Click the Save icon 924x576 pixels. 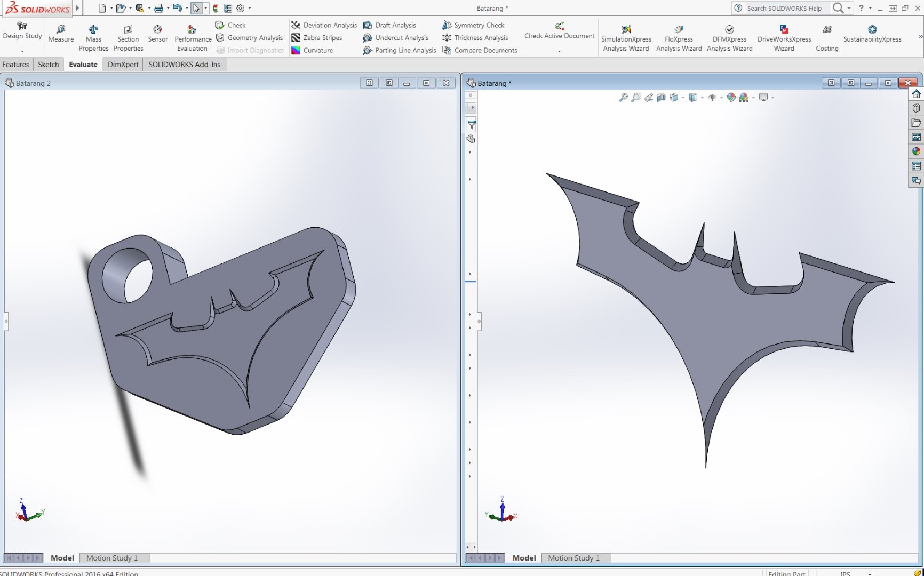pyautogui.click(x=140, y=8)
